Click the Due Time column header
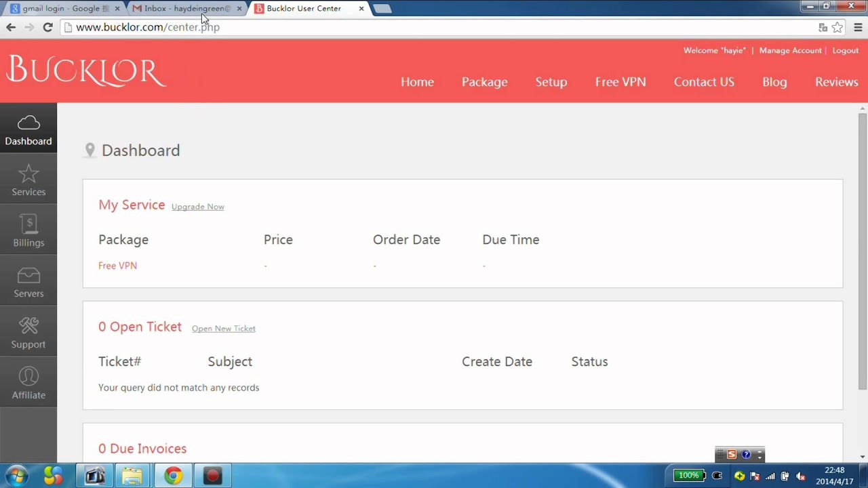Screen dimensions: 868x488 pyautogui.click(x=511, y=240)
